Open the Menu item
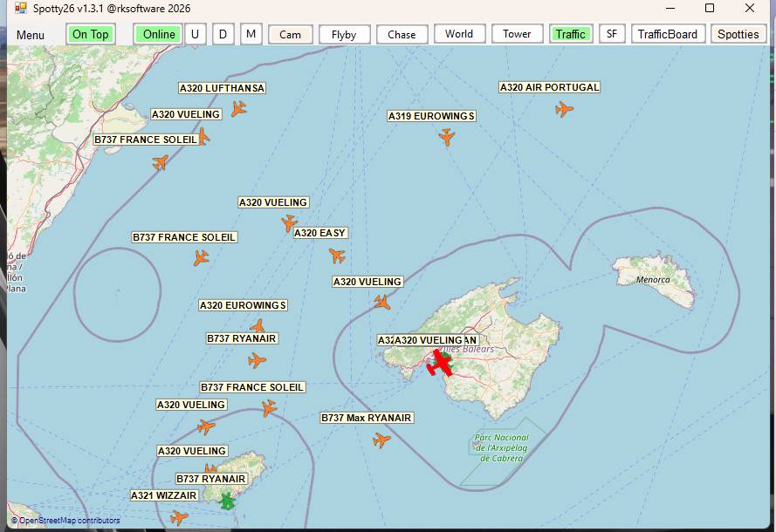 [x=31, y=35]
